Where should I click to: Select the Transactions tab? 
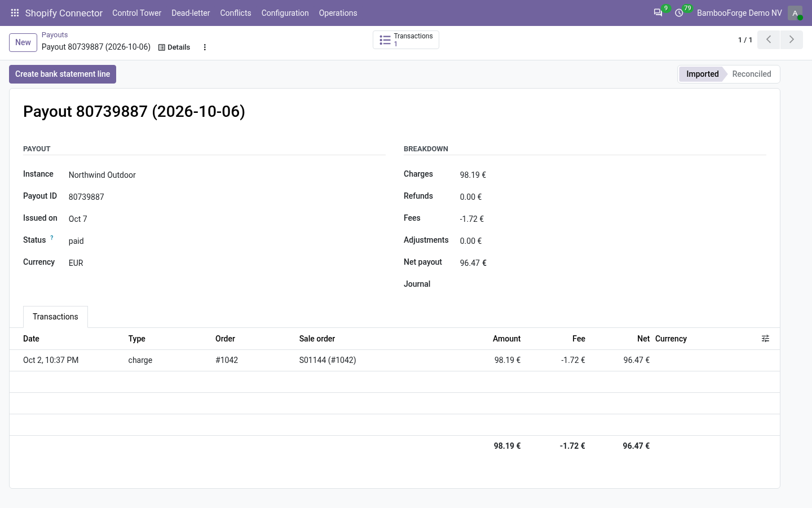55,317
